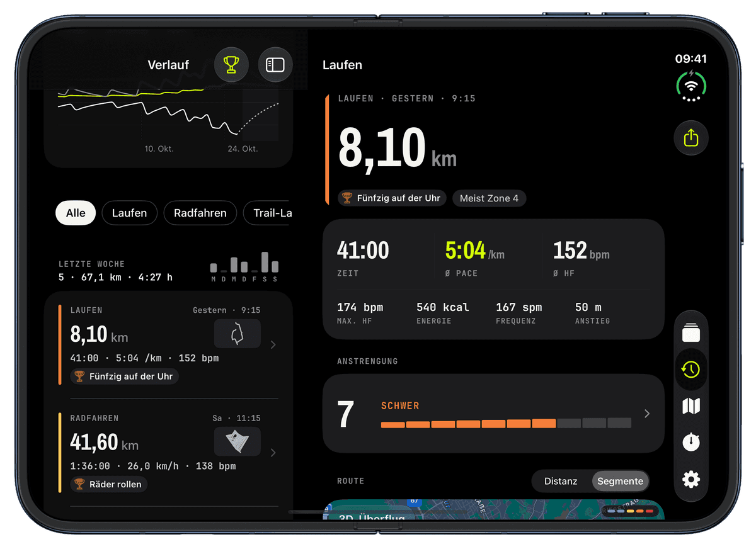The width and height of the screenshot is (756, 549).
Task: Open the folded map icon in the side rail
Action: click(691, 406)
